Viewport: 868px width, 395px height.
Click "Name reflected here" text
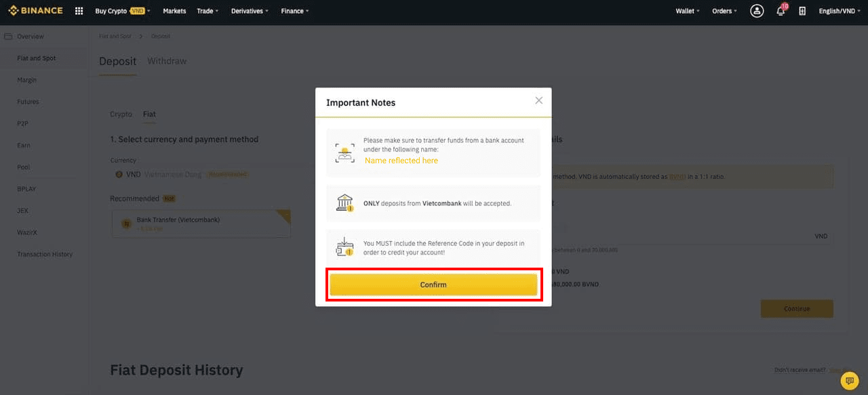click(x=401, y=161)
